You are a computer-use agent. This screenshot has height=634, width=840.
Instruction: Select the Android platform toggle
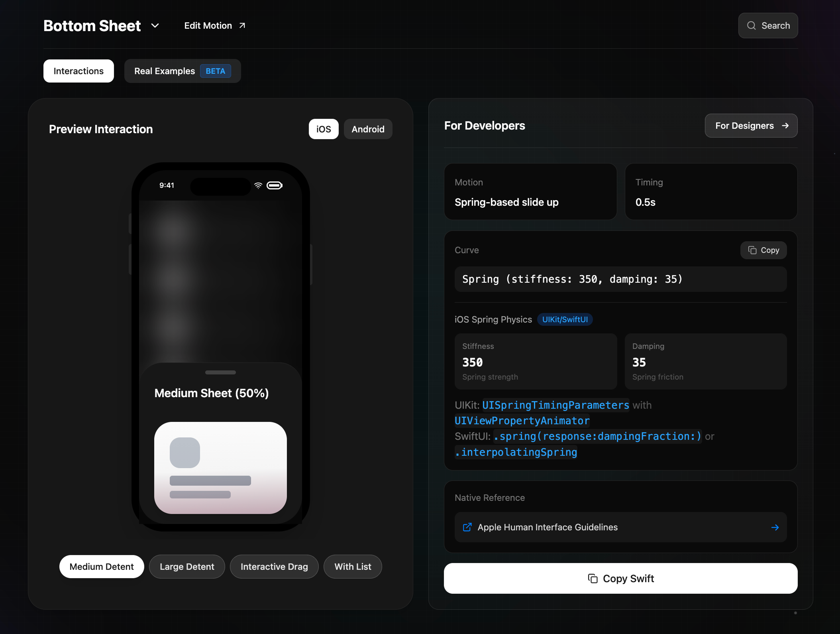[368, 129]
